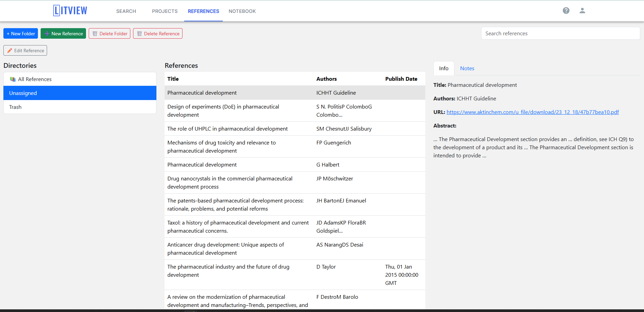Select 'The pharmaceutical industry and the future' reference
Screen dimensions: 644x312
tap(295, 275)
